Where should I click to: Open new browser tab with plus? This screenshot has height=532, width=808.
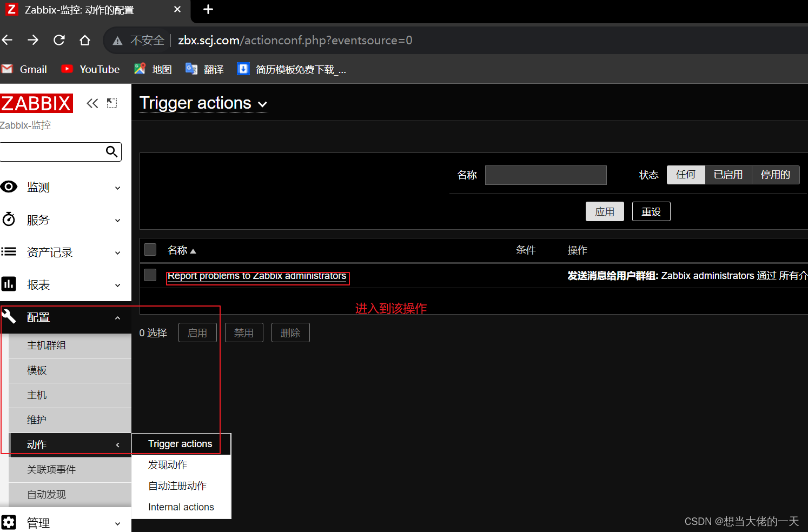click(x=208, y=9)
